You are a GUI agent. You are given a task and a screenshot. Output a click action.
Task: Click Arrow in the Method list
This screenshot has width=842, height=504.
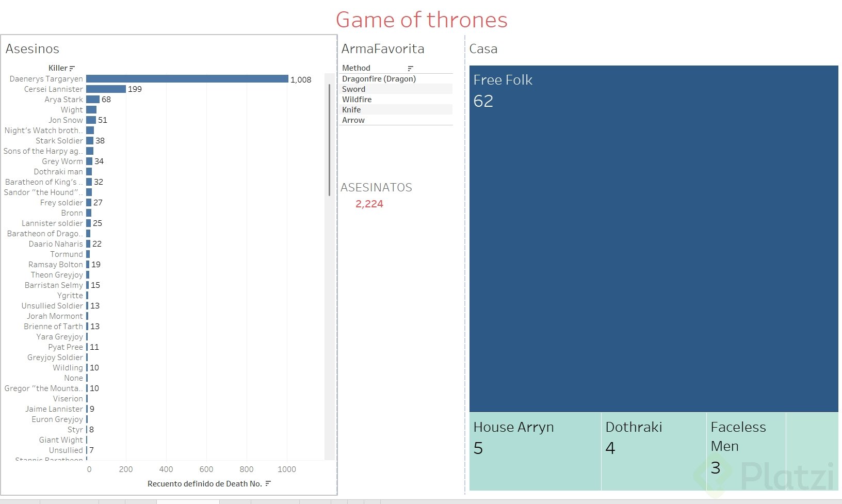click(x=353, y=120)
